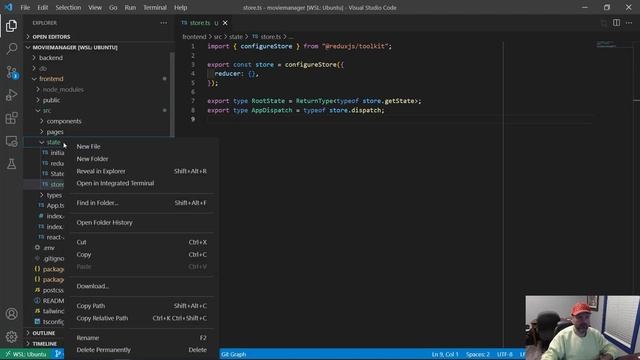Open the Go menu
Viewport: 640px width, 360px height.
coord(113,7)
